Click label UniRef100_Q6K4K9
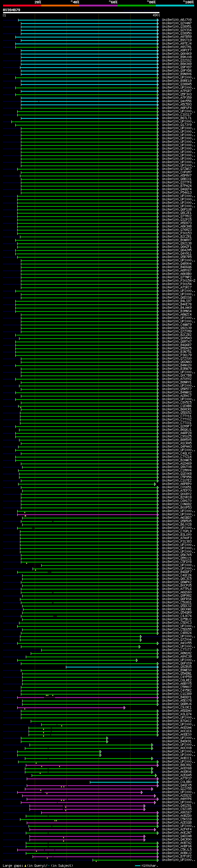The width and height of the screenshot is (197, 868). [x=177, y=54]
